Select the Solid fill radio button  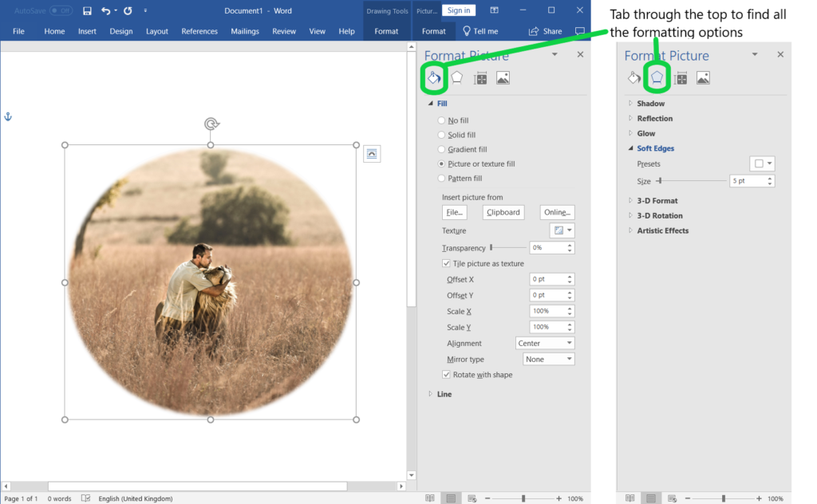click(x=441, y=135)
